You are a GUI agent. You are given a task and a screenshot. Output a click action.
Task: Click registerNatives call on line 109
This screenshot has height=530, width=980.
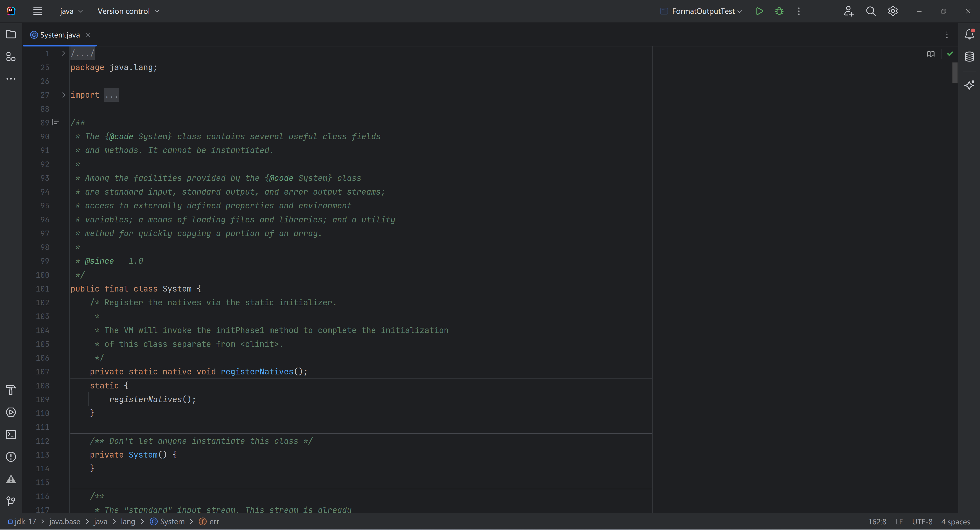pyautogui.click(x=145, y=399)
